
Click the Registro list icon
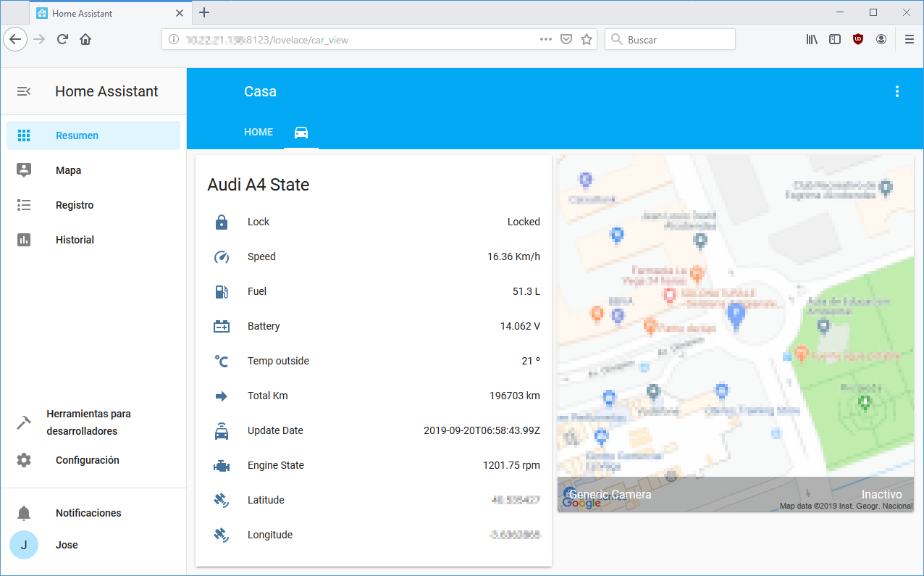pyautogui.click(x=24, y=205)
